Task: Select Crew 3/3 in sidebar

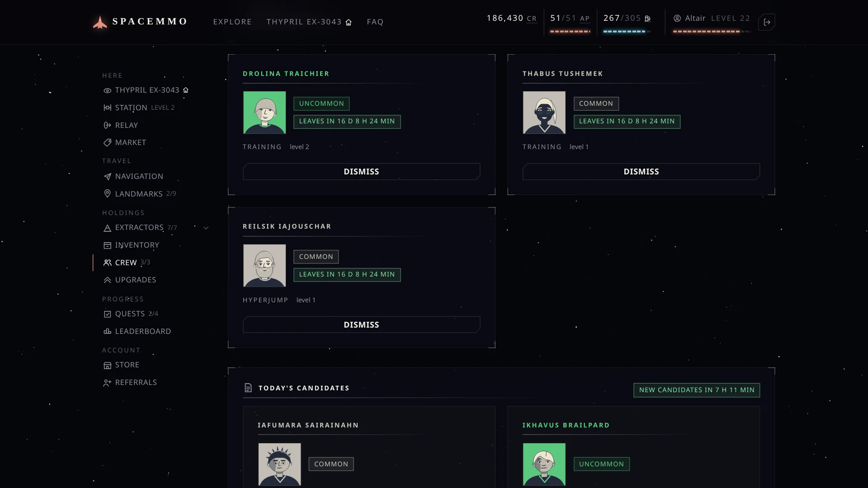Action: (x=127, y=263)
